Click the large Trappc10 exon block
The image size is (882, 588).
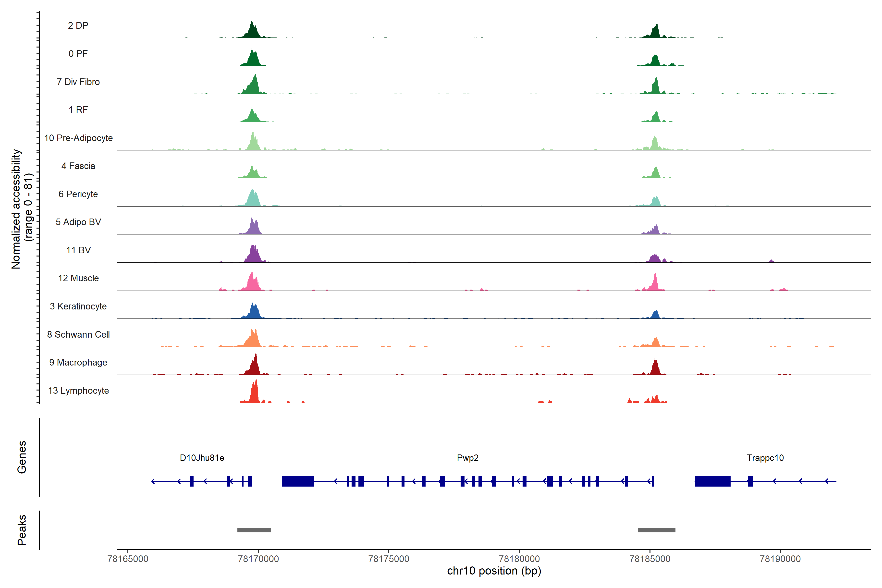coord(712,481)
